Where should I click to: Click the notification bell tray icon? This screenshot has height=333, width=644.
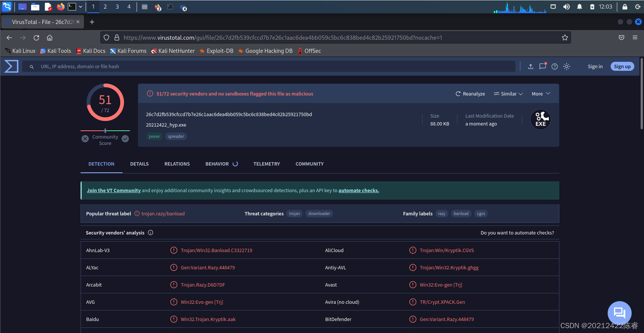pyautogui.click(x=580, y=7)
